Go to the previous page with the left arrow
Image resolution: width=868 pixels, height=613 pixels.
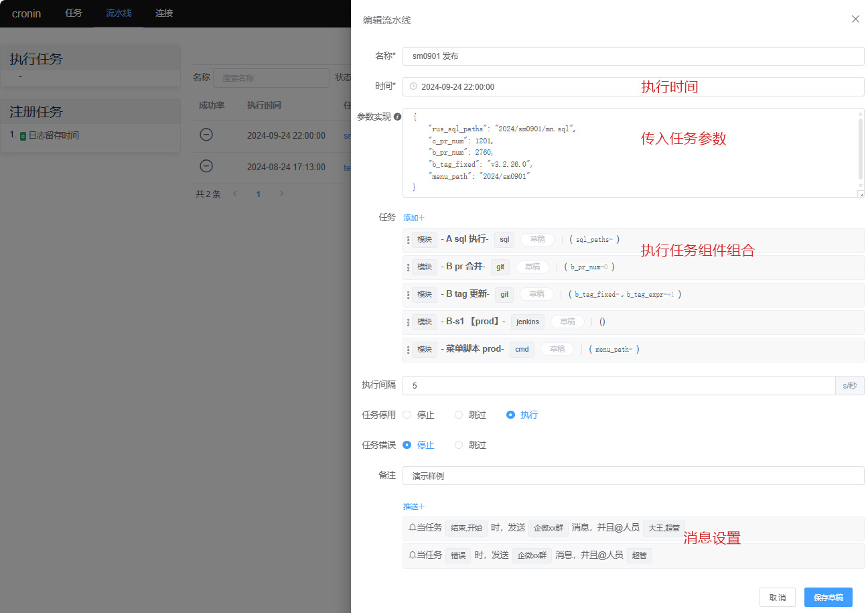click(235, 194)
